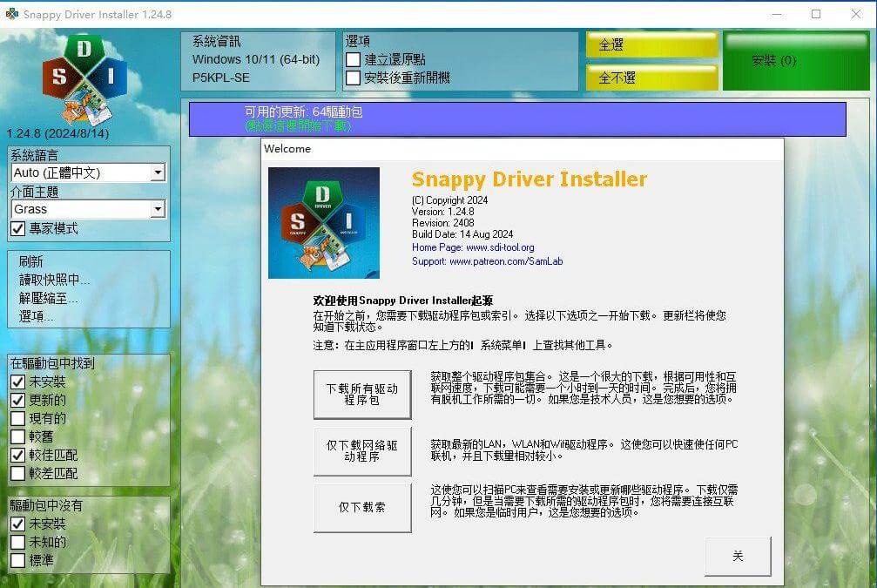
Task: Click the 下载所有驱动程序包 button
Action: 362,395
